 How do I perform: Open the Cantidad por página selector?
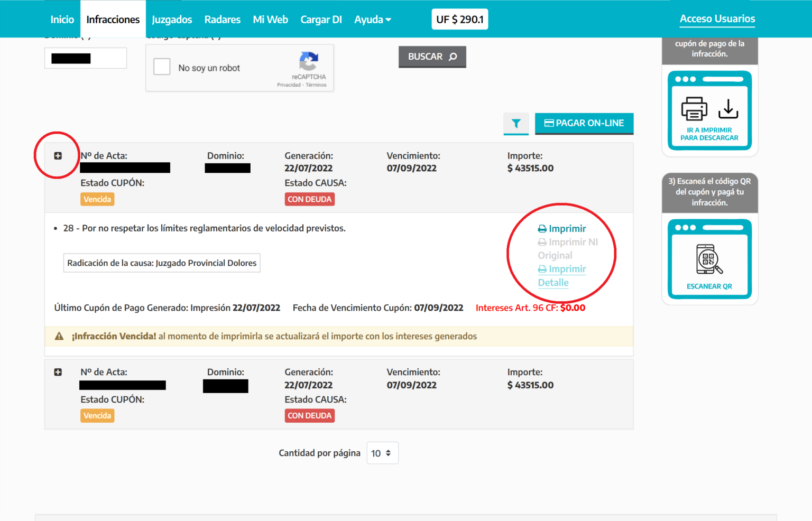[x=382, y=453]
